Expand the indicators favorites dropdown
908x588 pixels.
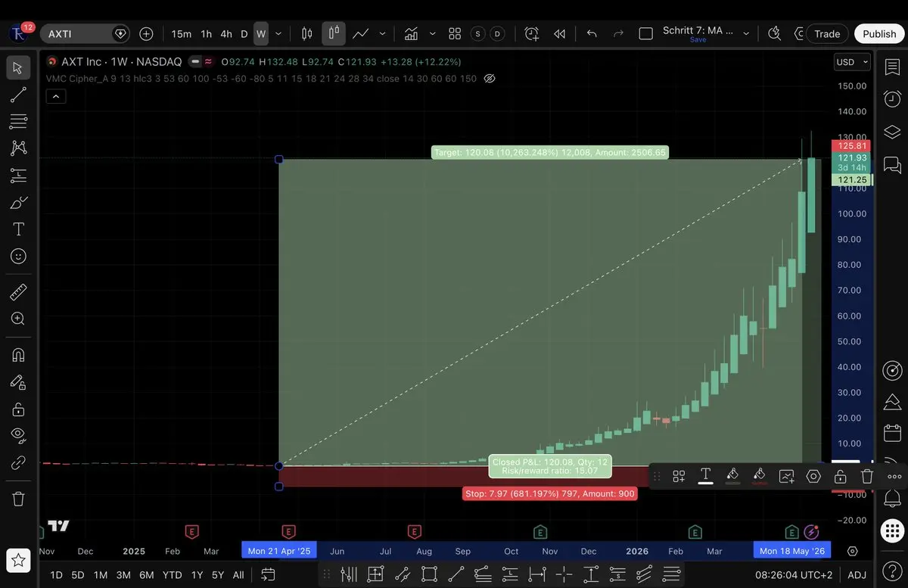tap(433, 34)
